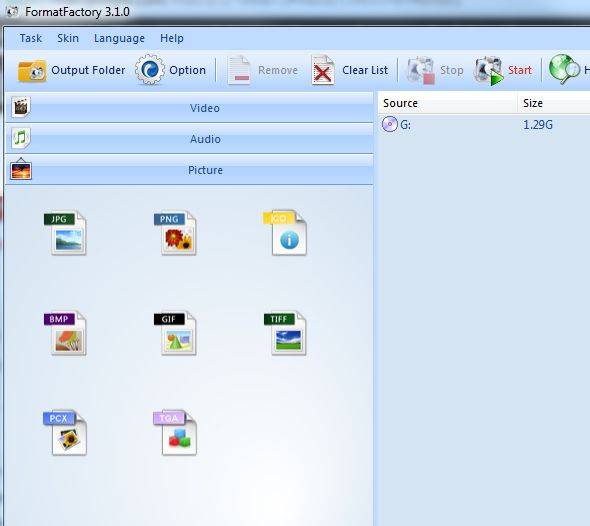Select the ICO conversion format

click(285, 233)
